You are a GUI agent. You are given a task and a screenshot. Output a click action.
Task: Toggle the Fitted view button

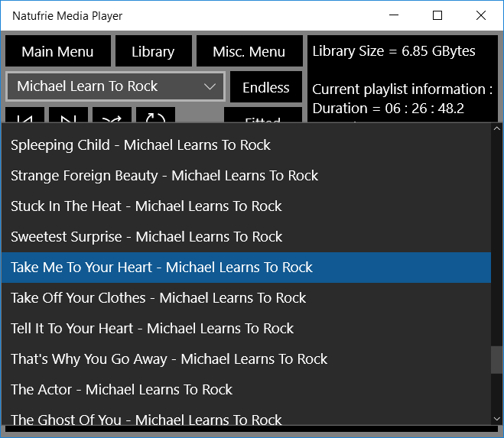point(263,117)
